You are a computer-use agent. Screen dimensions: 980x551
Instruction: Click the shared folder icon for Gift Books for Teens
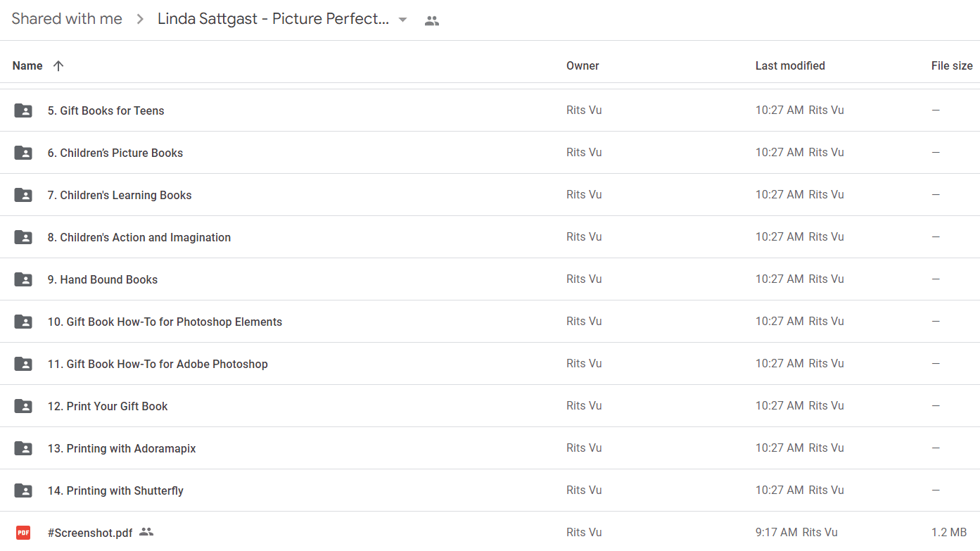click(x=23, y=110)
